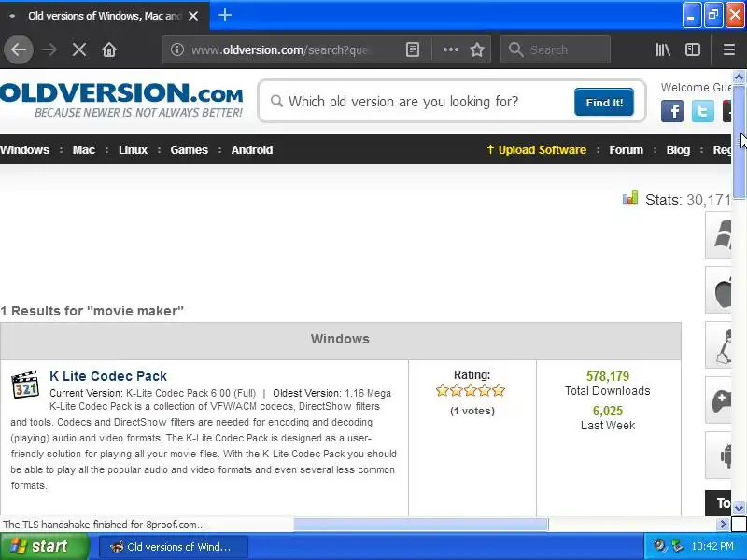Open the K Lite Codec Pack title link

click(x=108, y=376)
